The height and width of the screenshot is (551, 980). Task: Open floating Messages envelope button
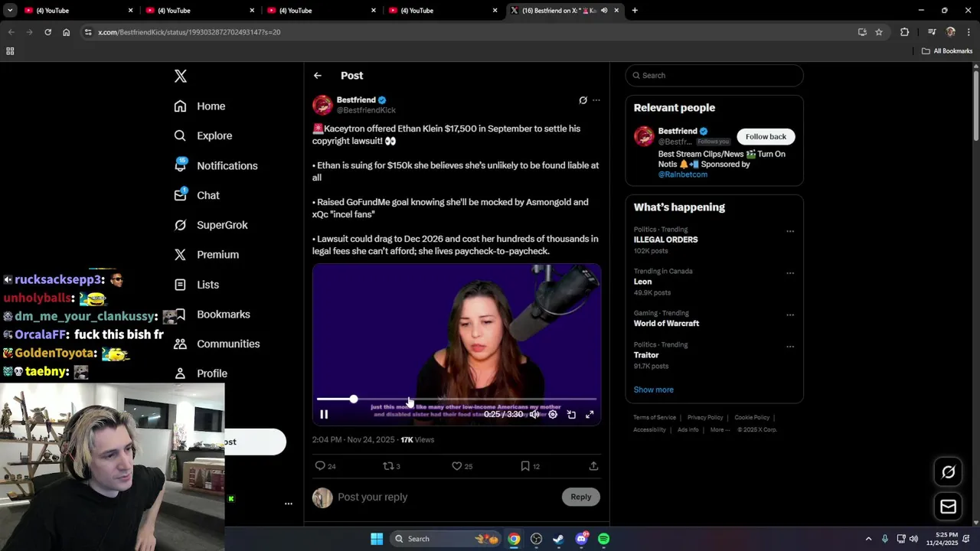click(948, 507)
